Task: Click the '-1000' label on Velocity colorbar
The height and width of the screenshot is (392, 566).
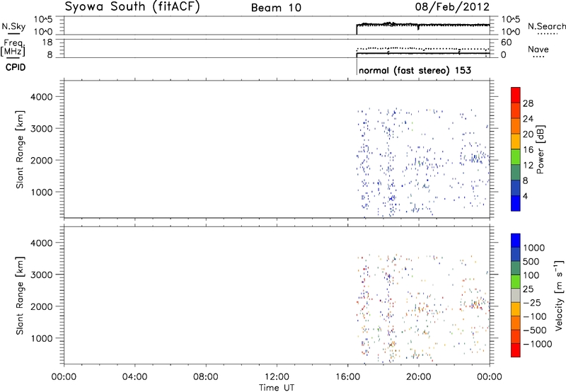Action: point(538,344)
